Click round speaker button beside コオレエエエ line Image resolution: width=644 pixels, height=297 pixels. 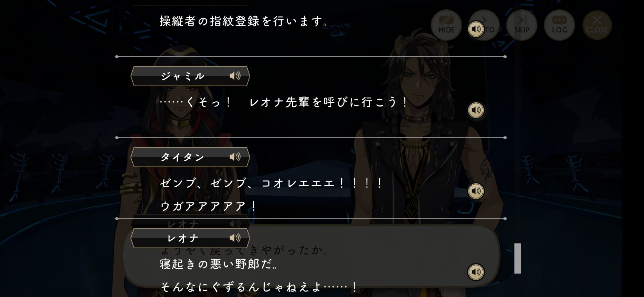[476, 191]
